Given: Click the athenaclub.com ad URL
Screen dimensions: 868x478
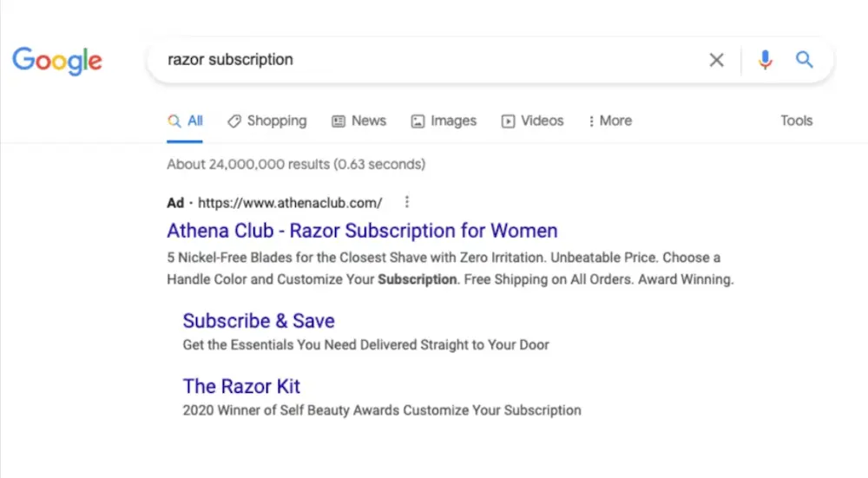Looking at the screenshot, I should [x=290, y=203].
